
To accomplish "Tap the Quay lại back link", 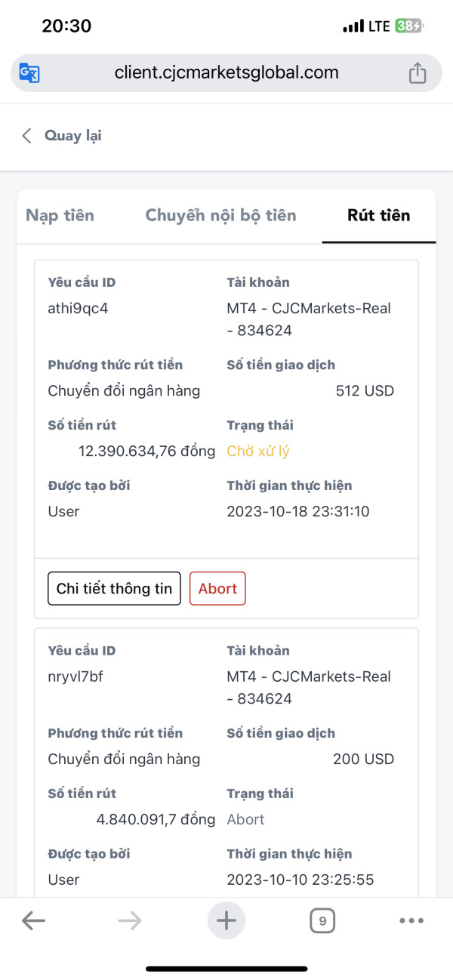I will [72, 136].
